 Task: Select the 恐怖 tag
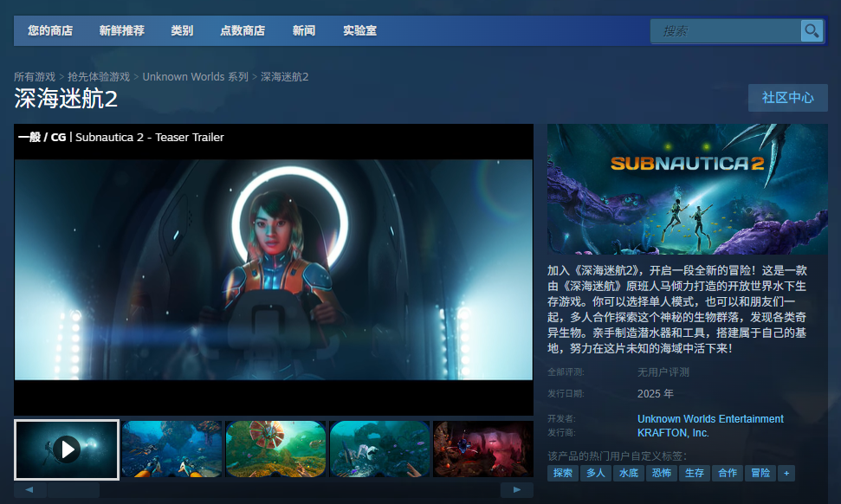click(x=661, y=473)
